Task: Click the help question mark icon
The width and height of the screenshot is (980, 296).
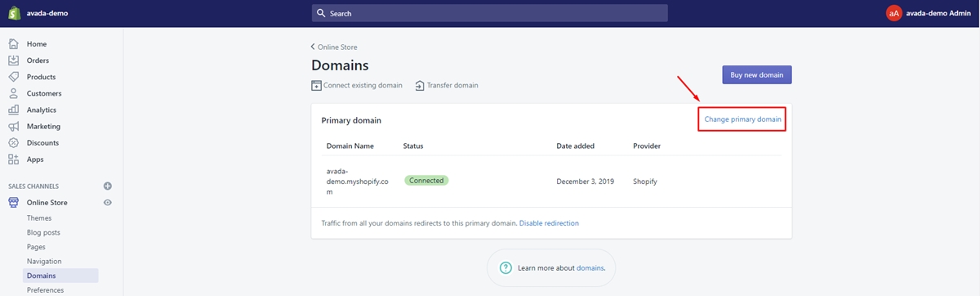Action: (x=506, y=268)
